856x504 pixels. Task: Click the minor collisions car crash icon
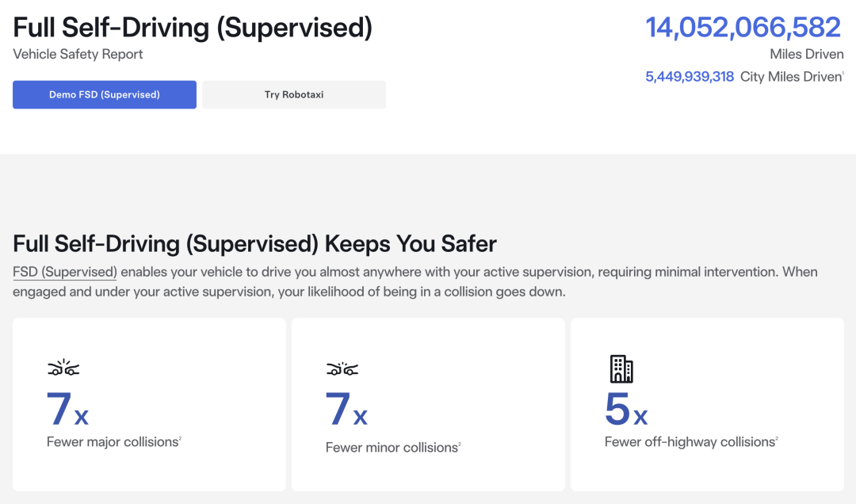(x=342, y=369)
